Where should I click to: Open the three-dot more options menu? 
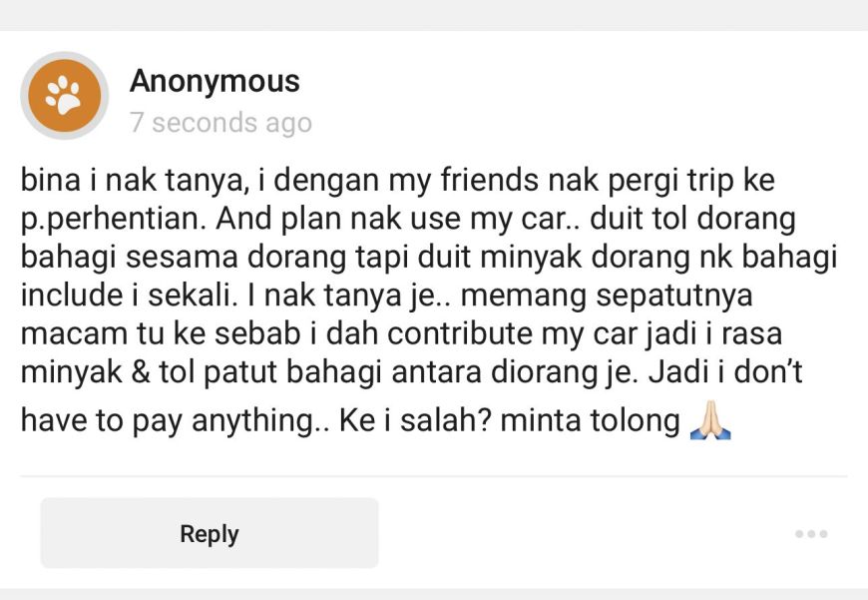[x=811, y=533]
